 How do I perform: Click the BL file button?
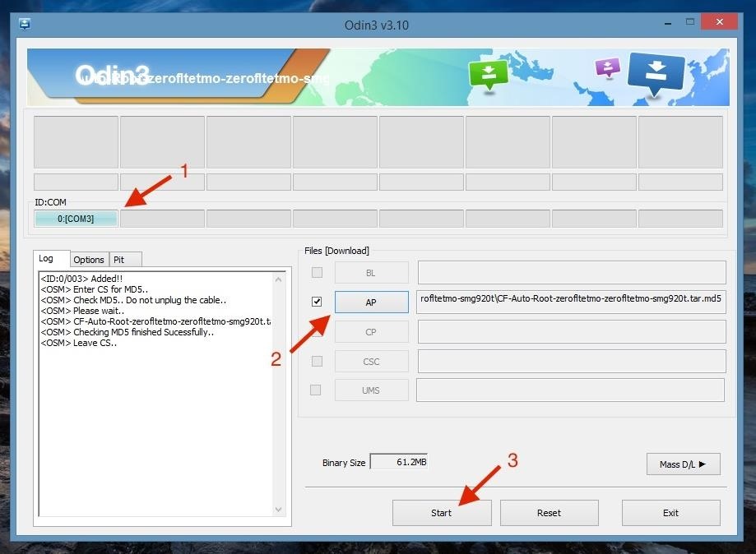tap(371, 273)
